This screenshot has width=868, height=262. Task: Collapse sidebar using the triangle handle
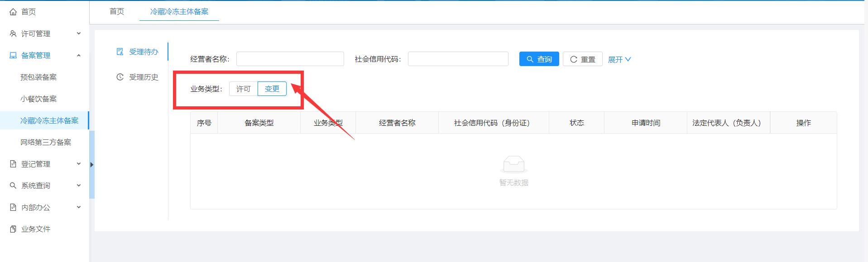pyautogui.click(x=92, y=165)
